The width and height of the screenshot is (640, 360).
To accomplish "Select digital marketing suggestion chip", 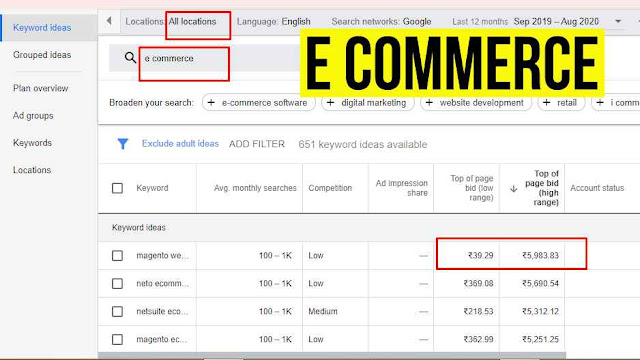I will coord(368,102).
